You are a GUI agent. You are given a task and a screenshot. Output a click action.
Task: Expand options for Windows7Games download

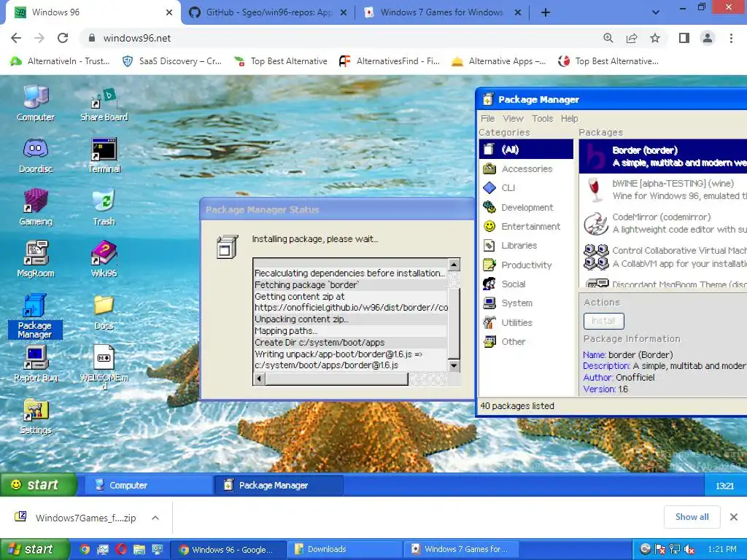155,518
